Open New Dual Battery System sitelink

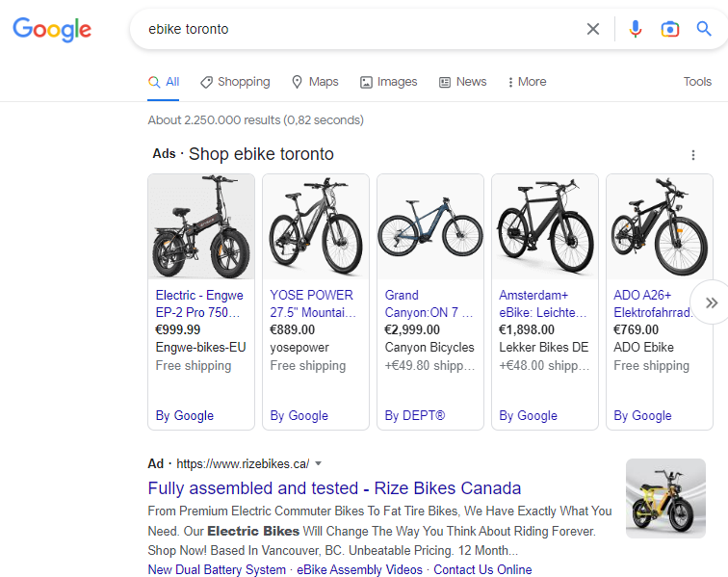(x=217, y=569)
